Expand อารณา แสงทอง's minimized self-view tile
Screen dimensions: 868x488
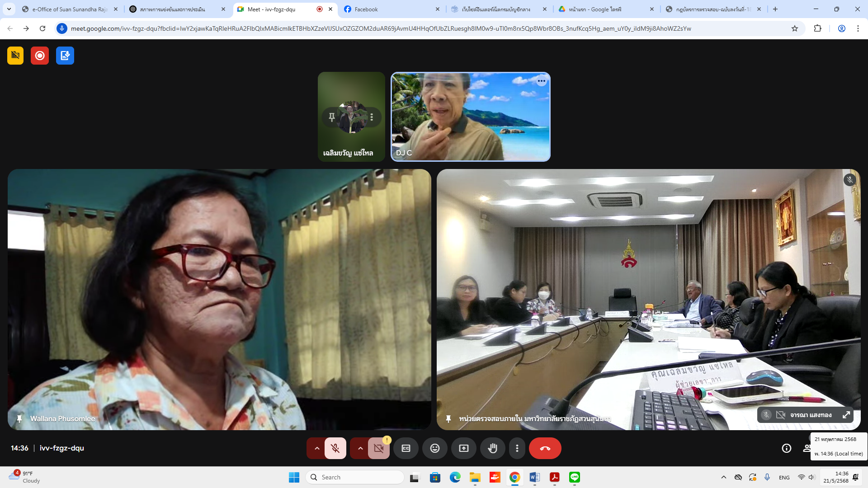(846, 415)
